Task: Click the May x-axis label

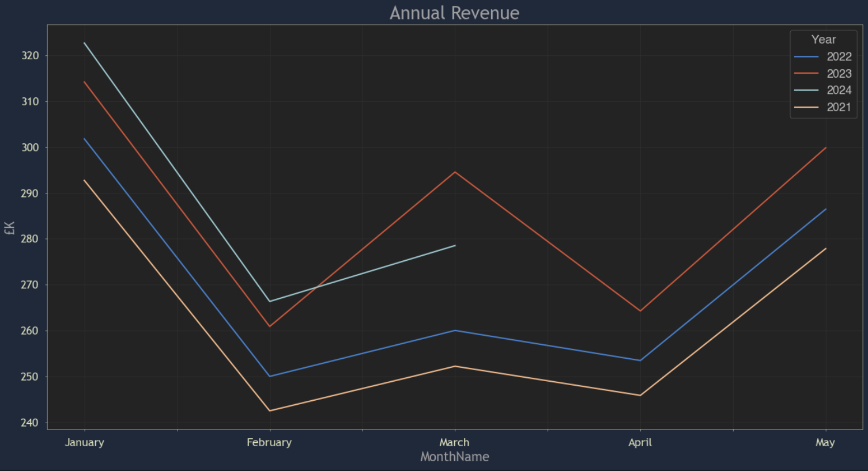Action: (825, 442)
